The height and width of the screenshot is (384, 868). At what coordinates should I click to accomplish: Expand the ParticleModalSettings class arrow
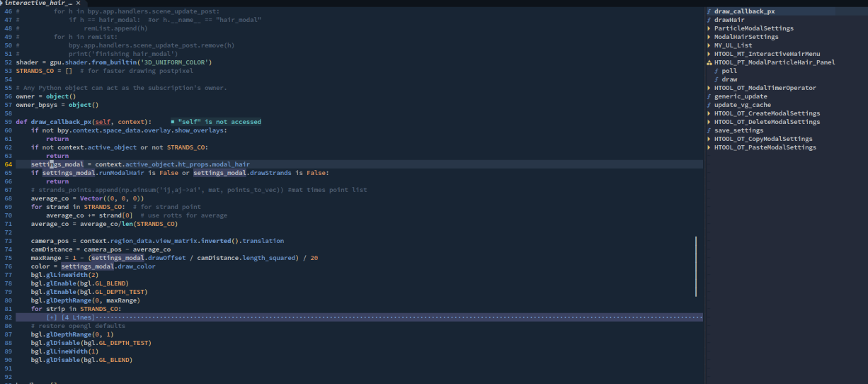pyautogui.click(x=709, y=28)
